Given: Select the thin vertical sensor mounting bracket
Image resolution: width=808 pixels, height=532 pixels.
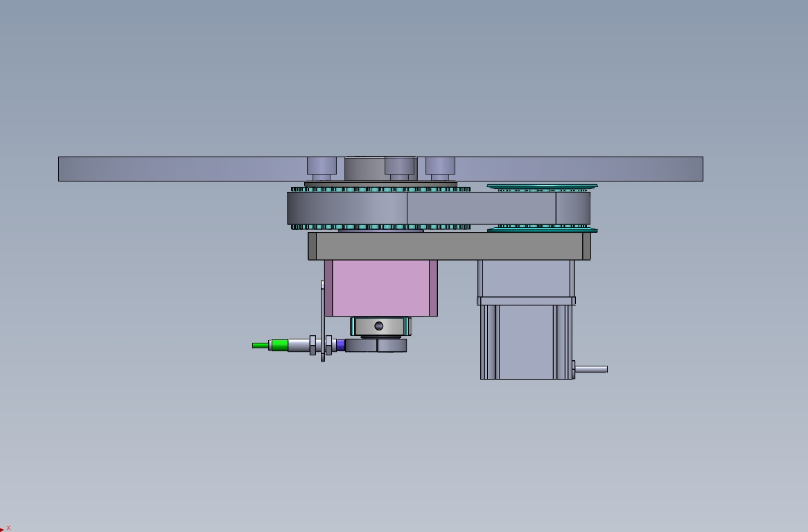Looking at the screenshot, I should (x=323, y=321).
